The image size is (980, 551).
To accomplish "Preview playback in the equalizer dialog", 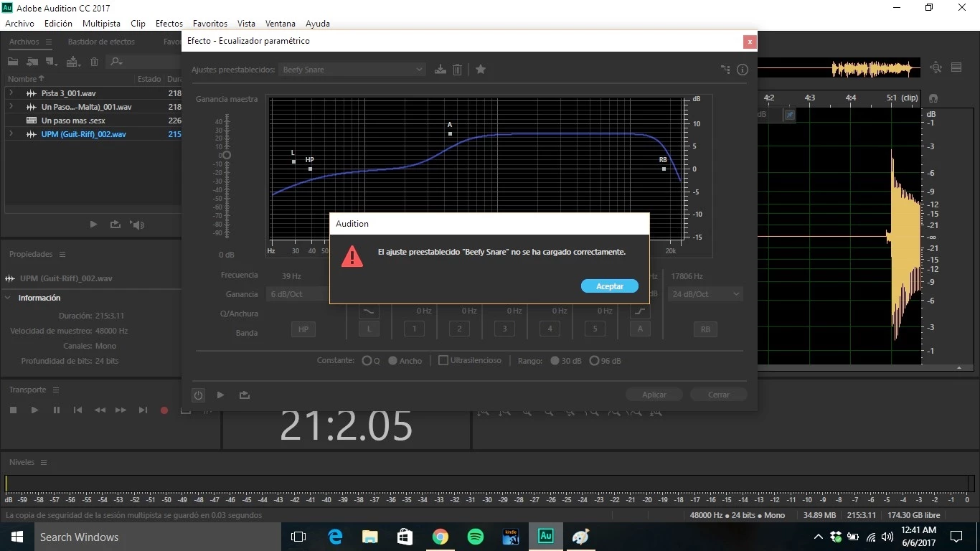I will pyautogui.click(x=221, y=395).
